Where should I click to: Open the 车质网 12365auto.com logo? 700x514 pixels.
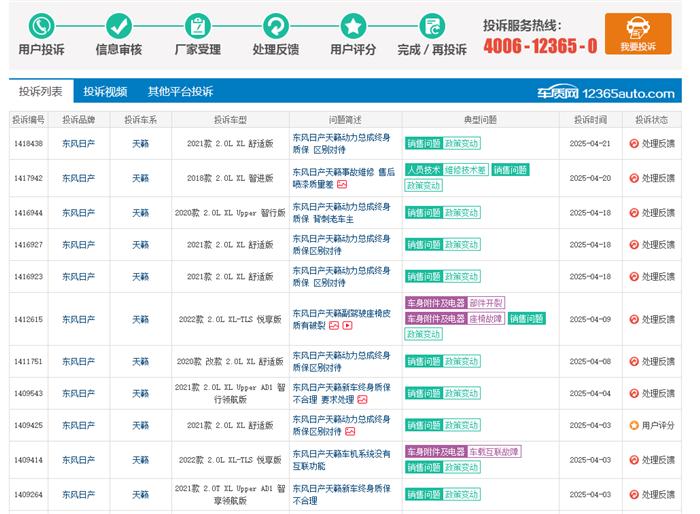[606, 93]
